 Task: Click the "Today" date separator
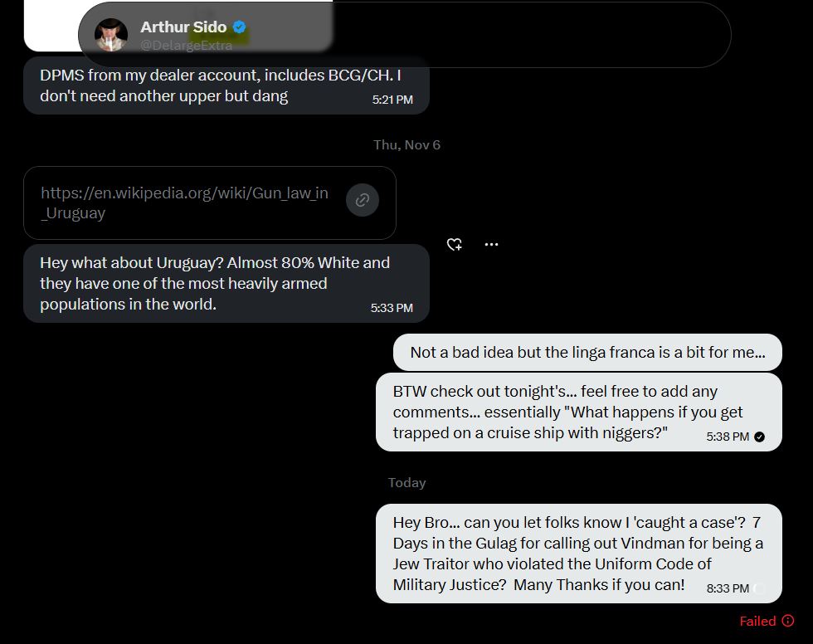(406, 483)
